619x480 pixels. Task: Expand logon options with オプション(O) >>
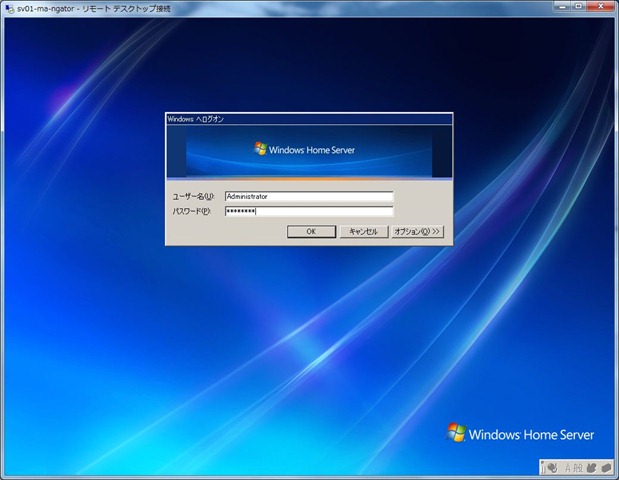417,232
